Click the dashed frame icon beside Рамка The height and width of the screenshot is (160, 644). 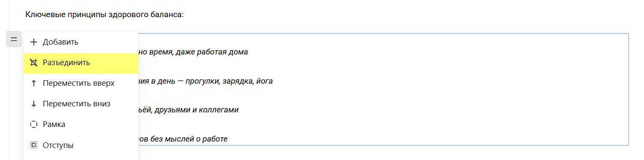(34, 124)
